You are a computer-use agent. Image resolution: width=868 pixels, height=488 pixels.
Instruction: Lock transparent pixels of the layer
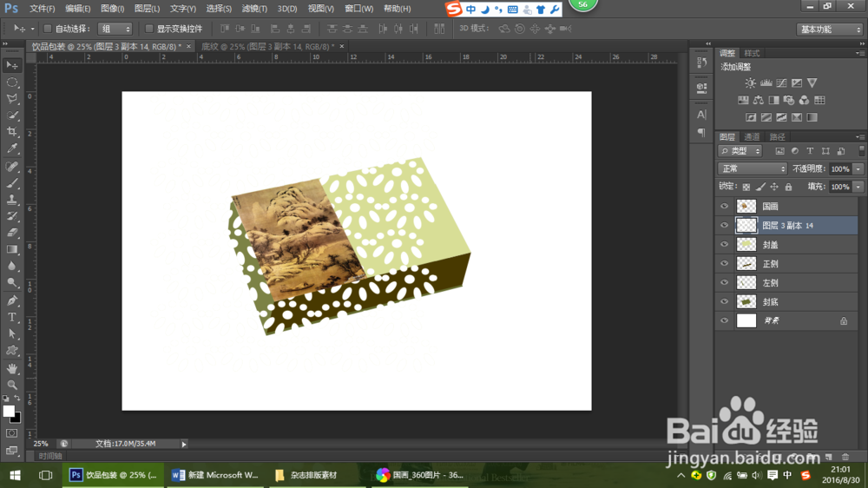pos(746,188)
